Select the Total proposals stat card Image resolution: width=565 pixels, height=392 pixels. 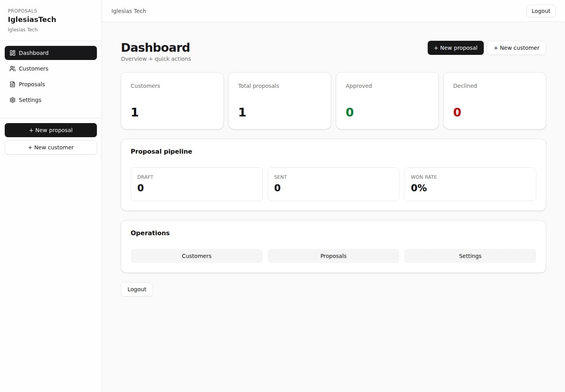(x=280, y=101)
